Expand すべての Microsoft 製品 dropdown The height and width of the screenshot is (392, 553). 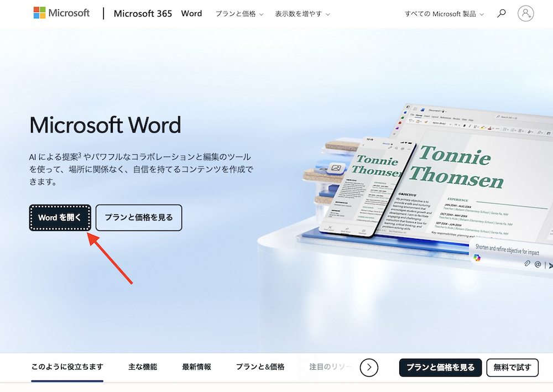pyautogui.click(x=444, y=14)
